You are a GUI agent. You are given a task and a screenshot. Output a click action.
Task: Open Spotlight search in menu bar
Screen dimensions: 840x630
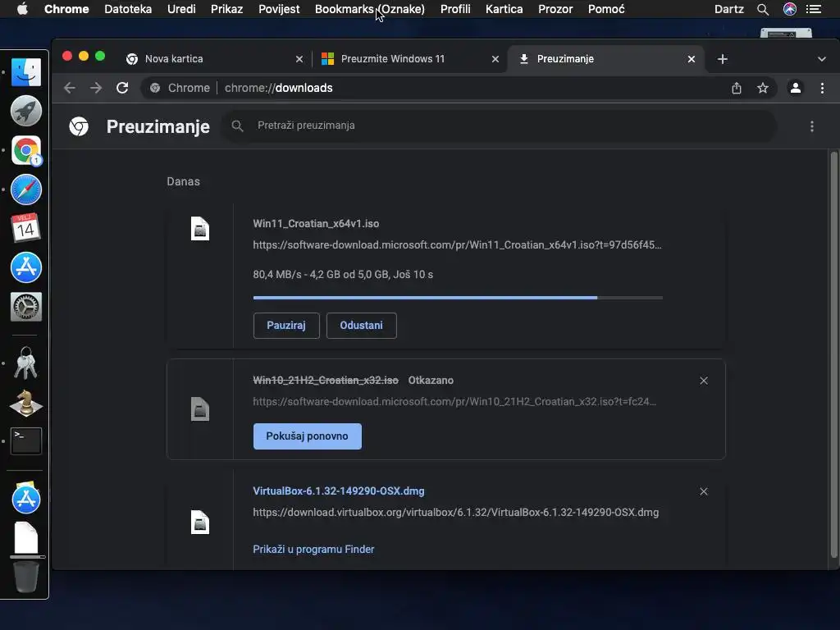click(763, 9)
